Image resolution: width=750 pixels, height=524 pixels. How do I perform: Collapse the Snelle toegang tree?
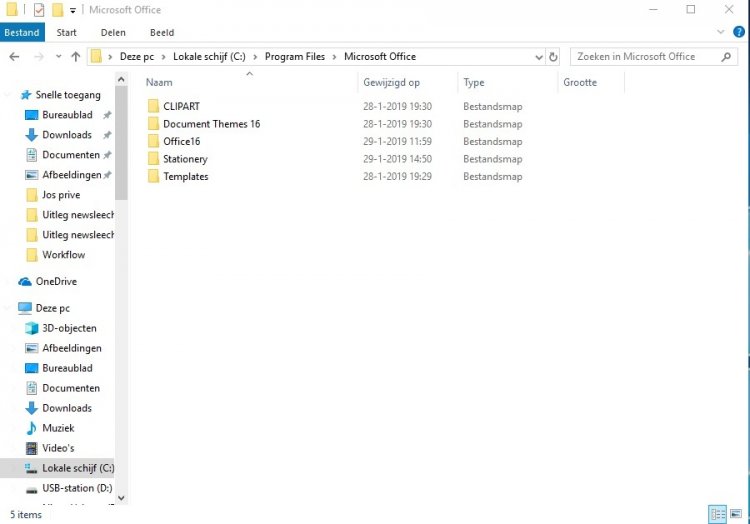(x=9, y=95)
